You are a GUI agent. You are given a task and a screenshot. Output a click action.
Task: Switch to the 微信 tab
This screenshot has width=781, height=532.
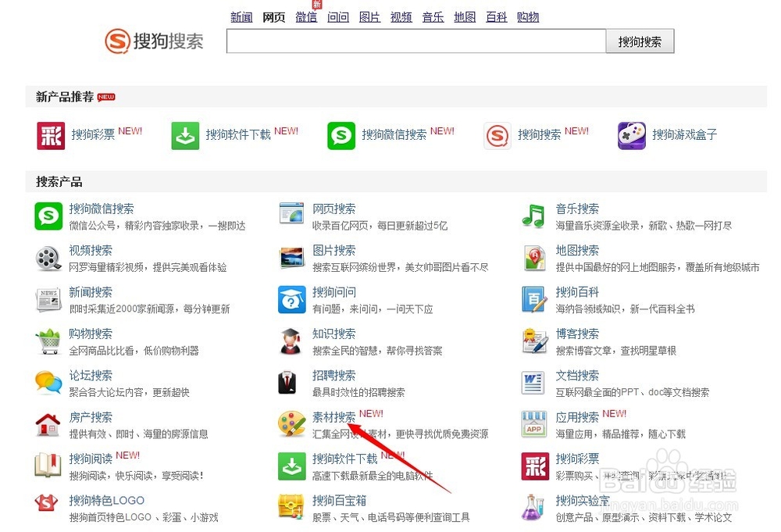[x=306, y=17]
